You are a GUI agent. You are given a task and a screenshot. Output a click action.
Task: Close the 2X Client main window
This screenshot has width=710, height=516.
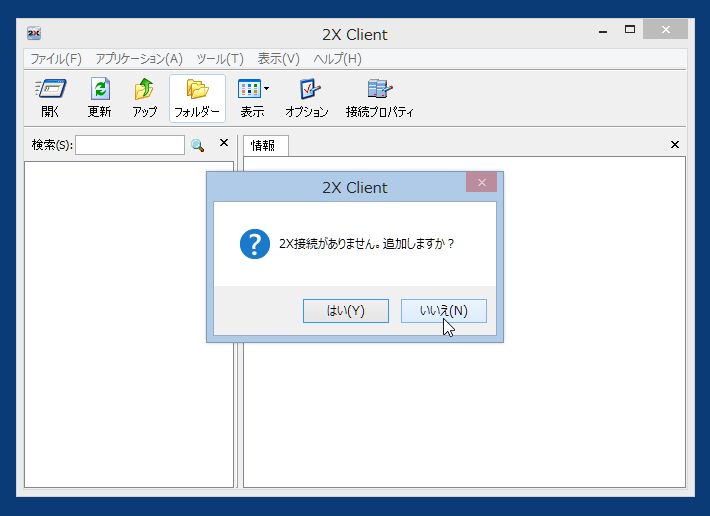[666, 29]
